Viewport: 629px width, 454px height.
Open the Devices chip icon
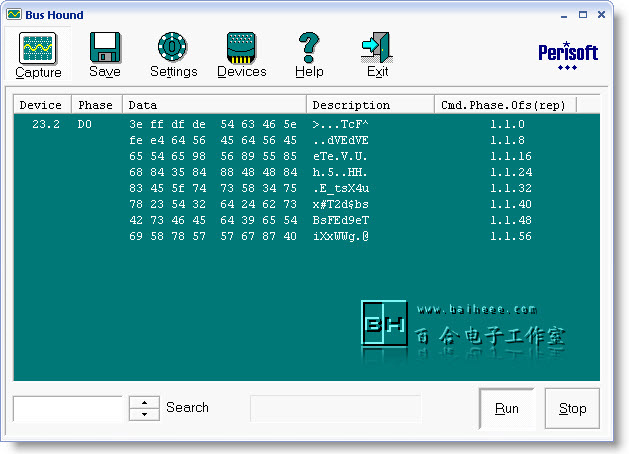[241, 48]
